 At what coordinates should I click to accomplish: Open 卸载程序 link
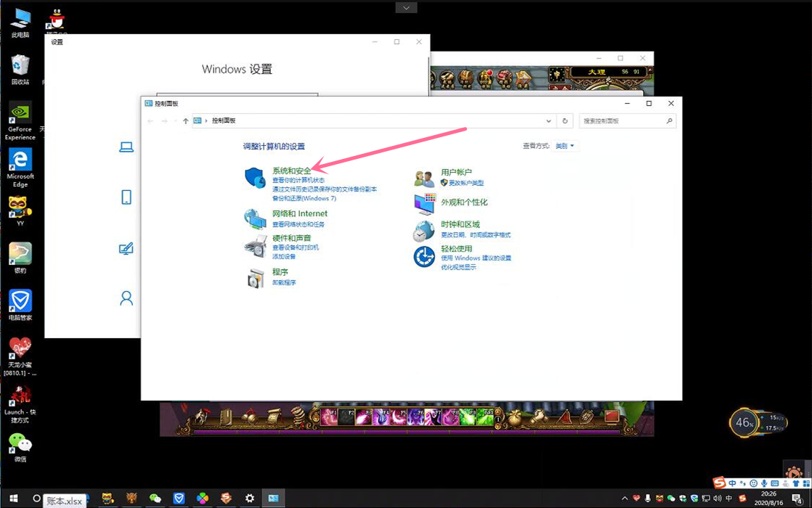284,283
